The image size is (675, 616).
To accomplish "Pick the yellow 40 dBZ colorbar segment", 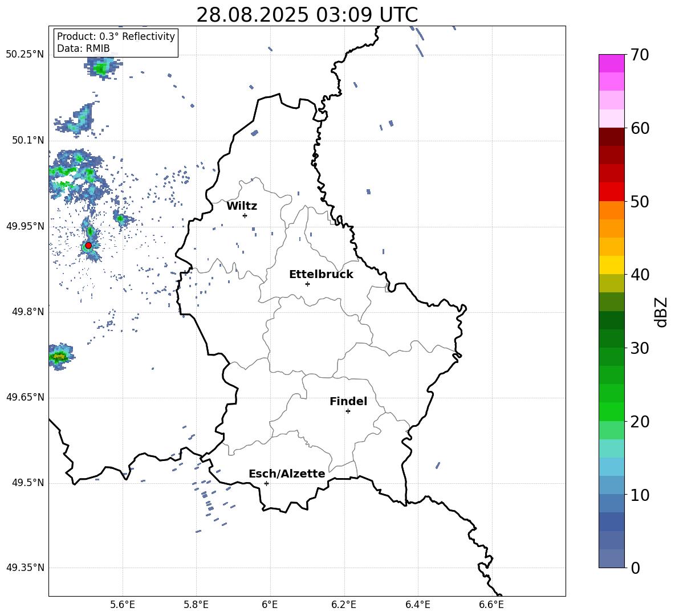I will coord(611,265).
